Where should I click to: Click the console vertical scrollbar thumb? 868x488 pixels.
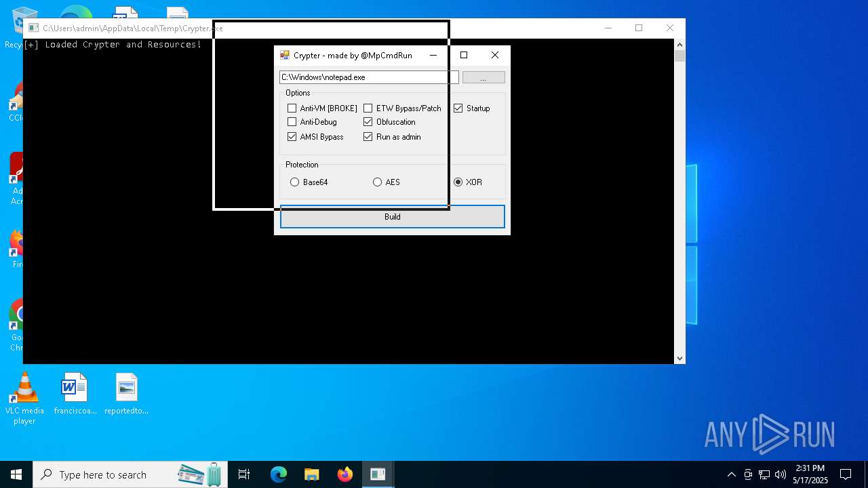coord(679,56)
